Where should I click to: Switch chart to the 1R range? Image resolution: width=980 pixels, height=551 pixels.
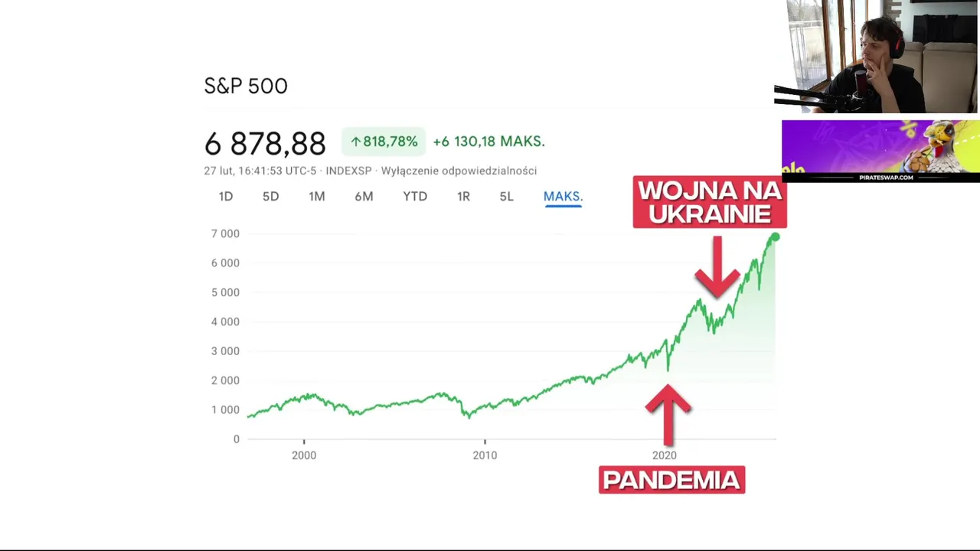[x=463, y=197]
